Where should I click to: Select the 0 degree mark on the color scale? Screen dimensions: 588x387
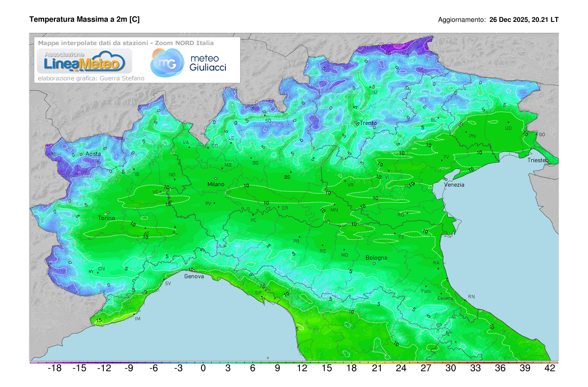(x=203, y=368)
